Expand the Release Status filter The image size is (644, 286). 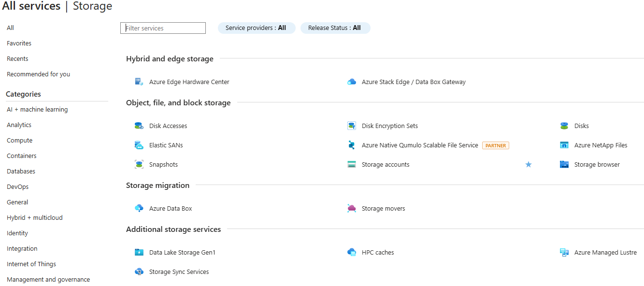(335, 28)
